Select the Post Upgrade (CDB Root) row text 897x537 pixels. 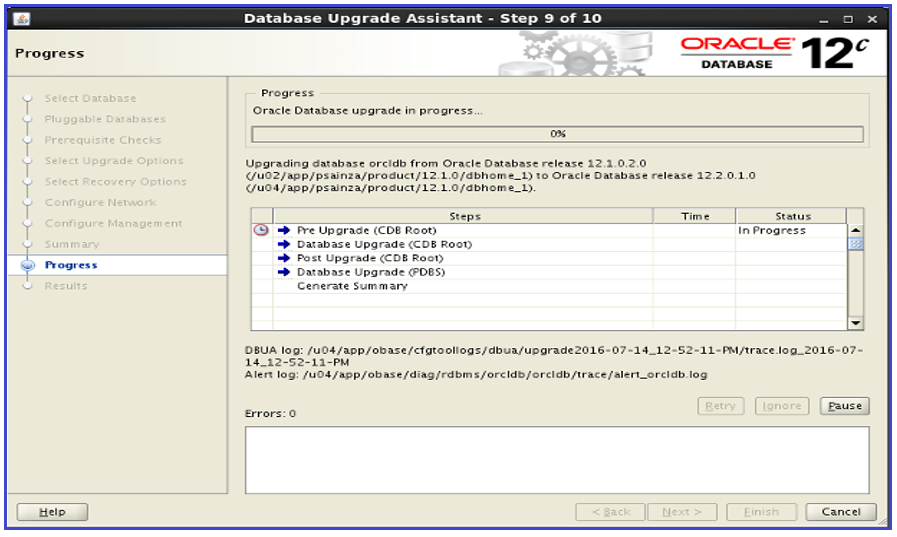click(x=370, y=258)
